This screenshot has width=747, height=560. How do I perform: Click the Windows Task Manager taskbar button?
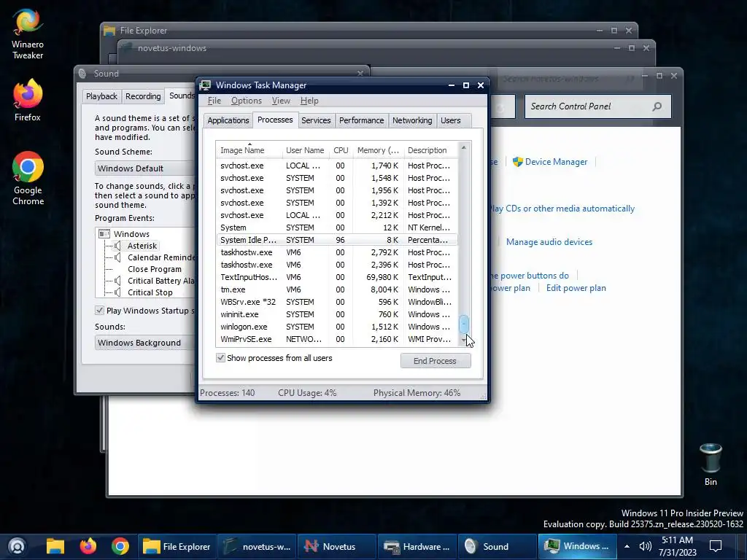577,546
